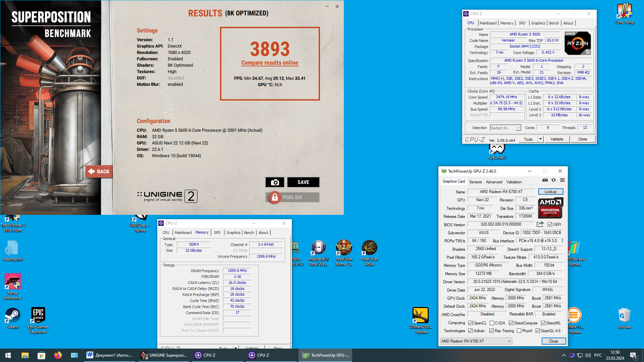
Task: Toggle DirectCompute checkbox in GPU-Z
Action: pos(511,323)
